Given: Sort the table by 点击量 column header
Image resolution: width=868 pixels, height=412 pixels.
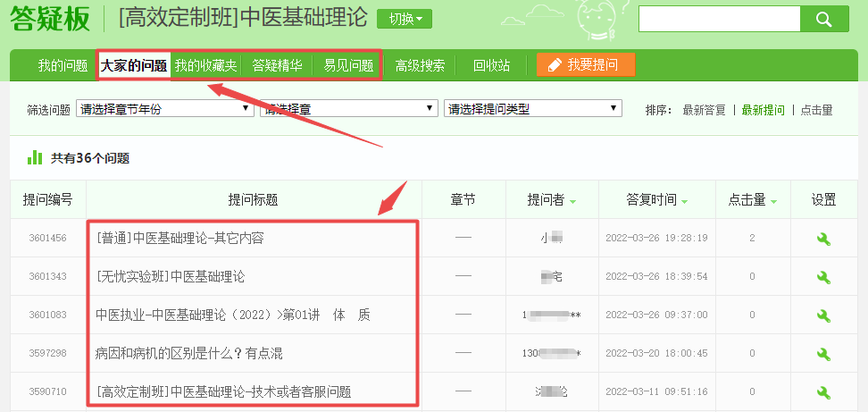Looking at the screenshot, I should coord(752,200).
